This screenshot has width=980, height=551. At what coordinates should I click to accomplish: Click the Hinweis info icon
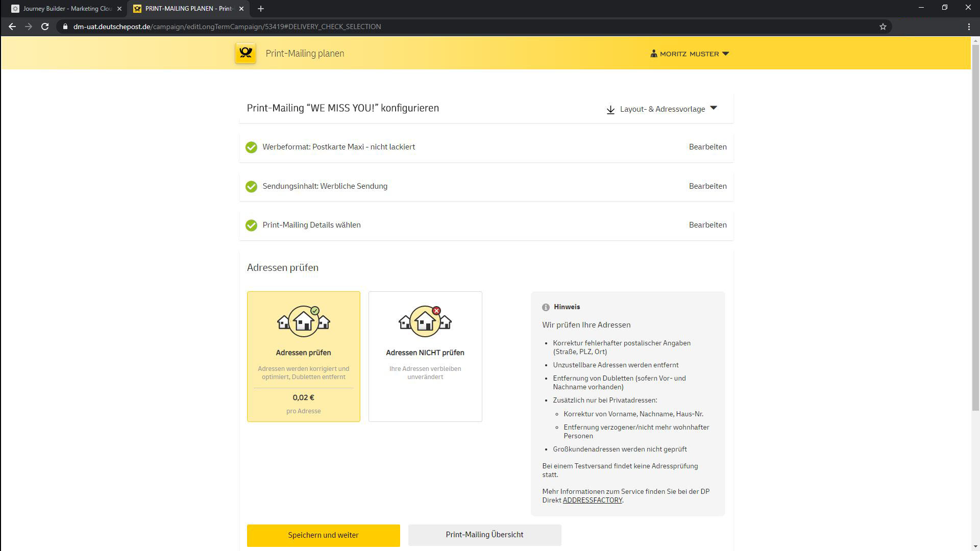pos(546,307)
